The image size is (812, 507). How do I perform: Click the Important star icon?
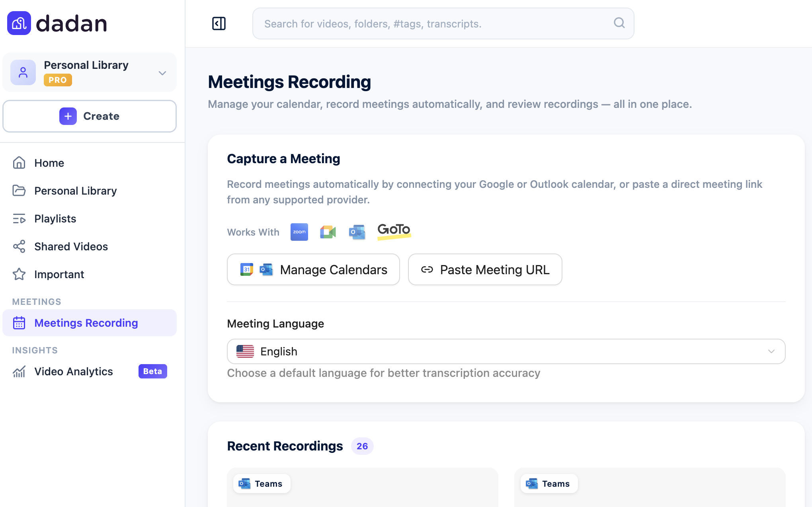click(x=19, y=274)
